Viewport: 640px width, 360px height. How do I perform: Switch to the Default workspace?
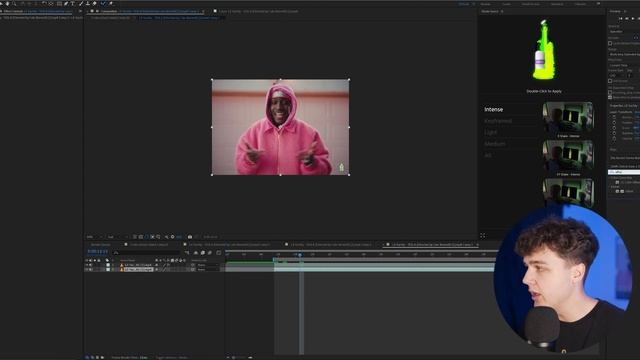(464, 4)
